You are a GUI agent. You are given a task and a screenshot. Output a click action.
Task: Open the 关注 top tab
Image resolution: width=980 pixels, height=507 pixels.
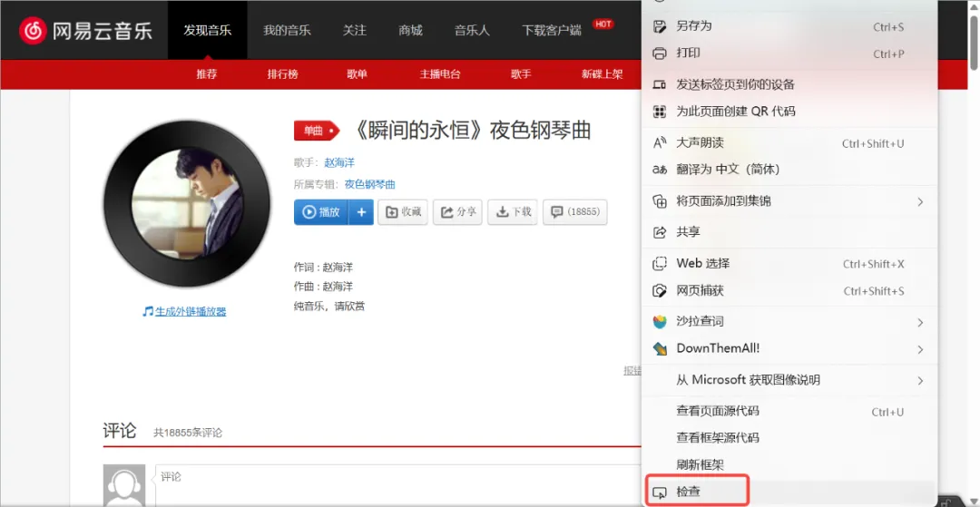pos(355,30)
